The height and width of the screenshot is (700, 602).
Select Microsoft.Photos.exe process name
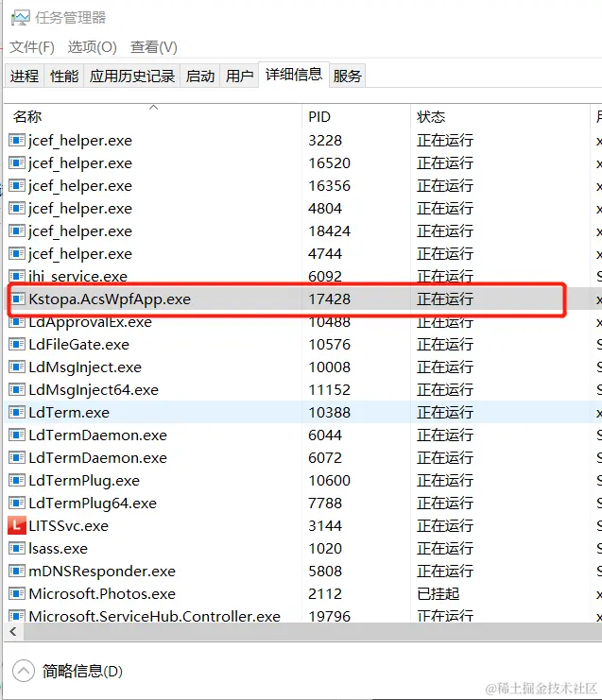(x=102, y=594)
